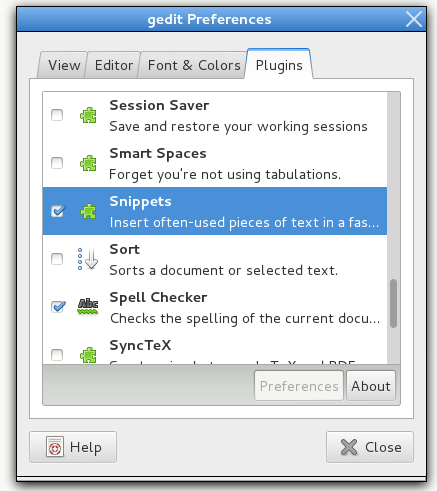Image resolution: width=437 pixels, height=491 pixels.
Task: Switch to the View tab
Action: pyautogui.click(x=64, y=65)
